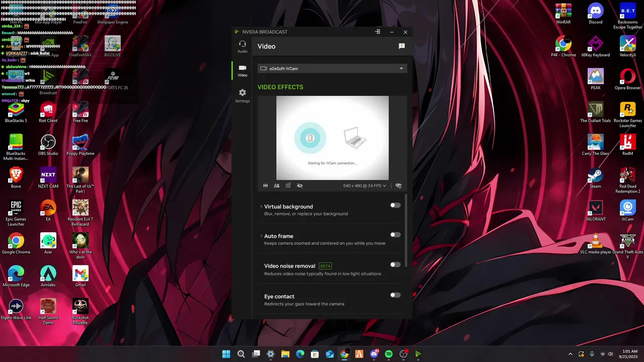The image size is (644, 362).
Task: Open the camera settings icon under preview
Action: (x=398, y=186)
